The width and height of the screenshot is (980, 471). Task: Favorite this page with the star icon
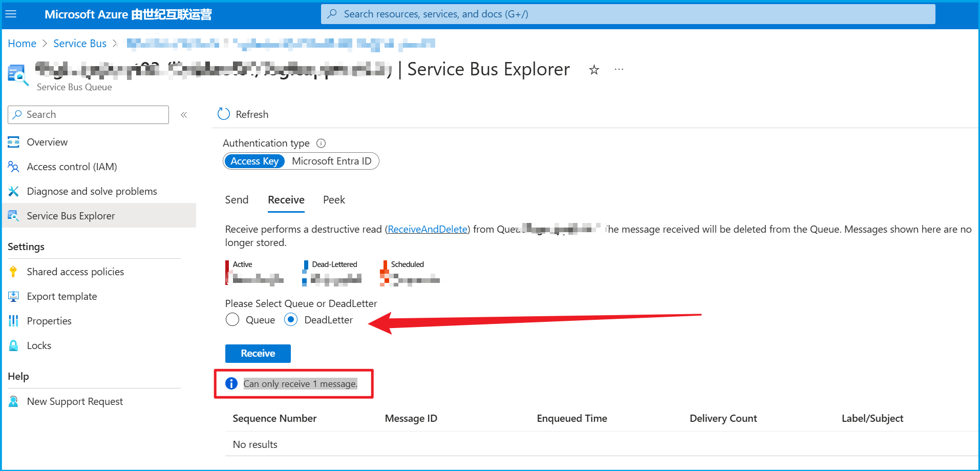[594, 70]
